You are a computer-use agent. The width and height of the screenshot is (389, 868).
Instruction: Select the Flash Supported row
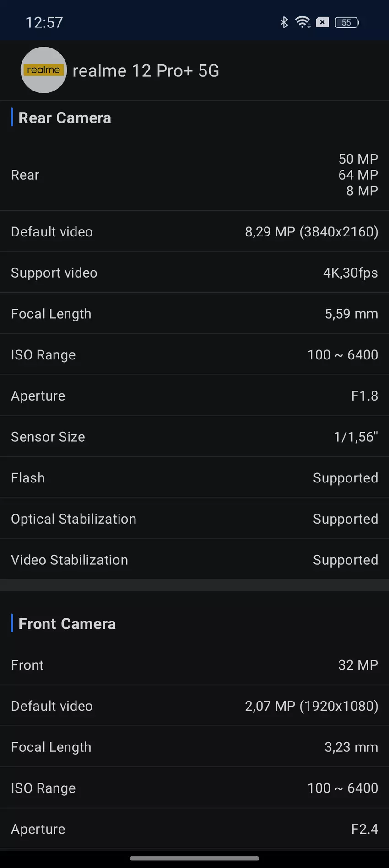[x=194, y=478]
